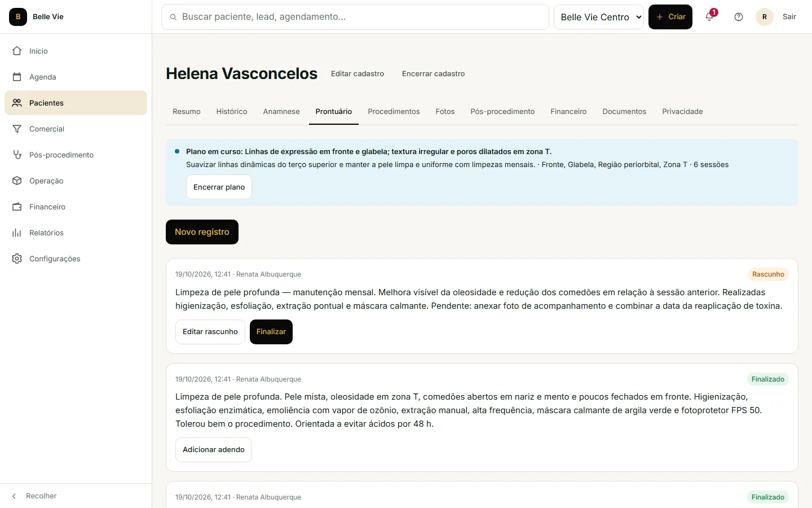Click the Comercial funnel icon
Viewport: 812px width, 508px height.
pos(17,129)
